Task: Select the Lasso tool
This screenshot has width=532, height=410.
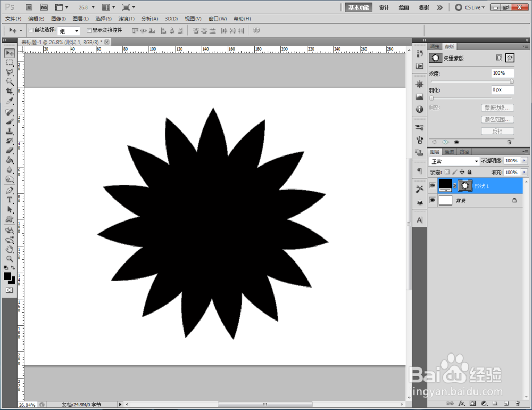Action: [x=10, y=72]
